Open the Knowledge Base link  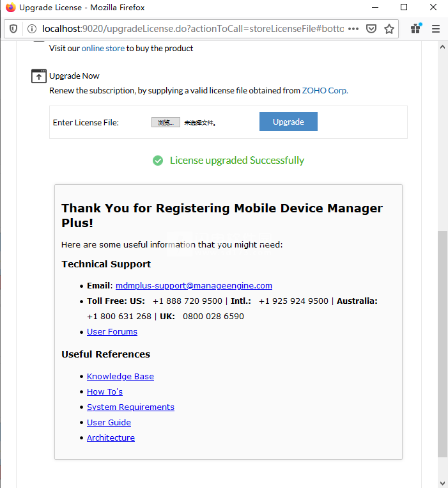tap(120, 377)
